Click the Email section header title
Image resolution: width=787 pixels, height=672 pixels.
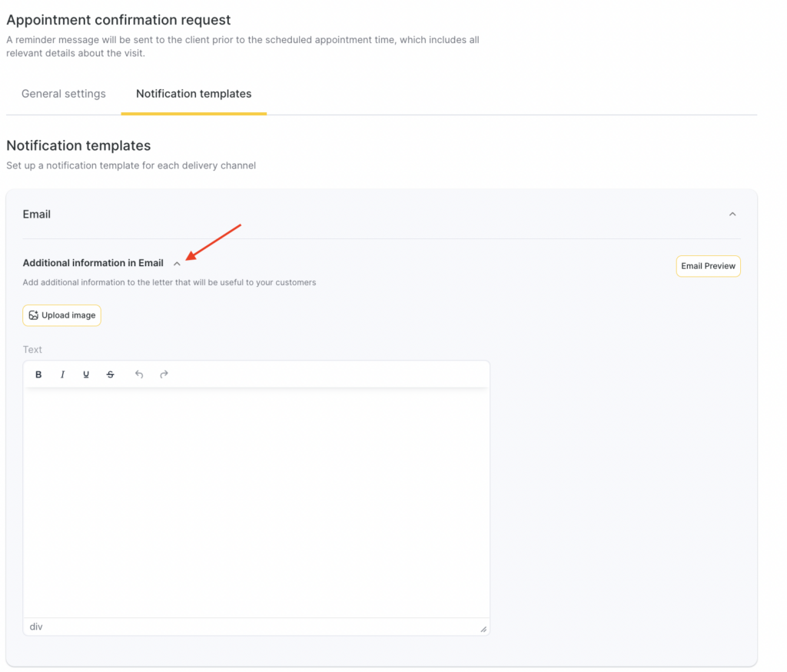tap(37, 215)
